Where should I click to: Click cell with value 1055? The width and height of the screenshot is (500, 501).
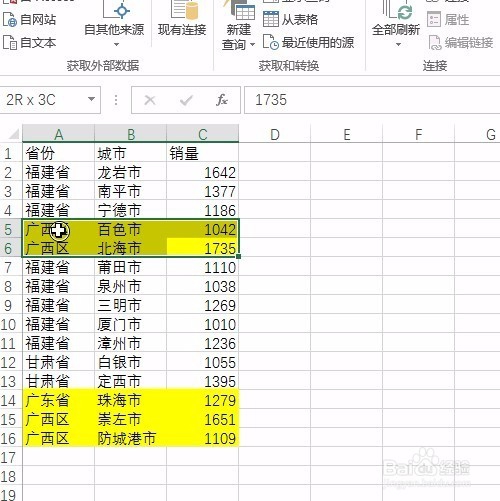(203, 362)
